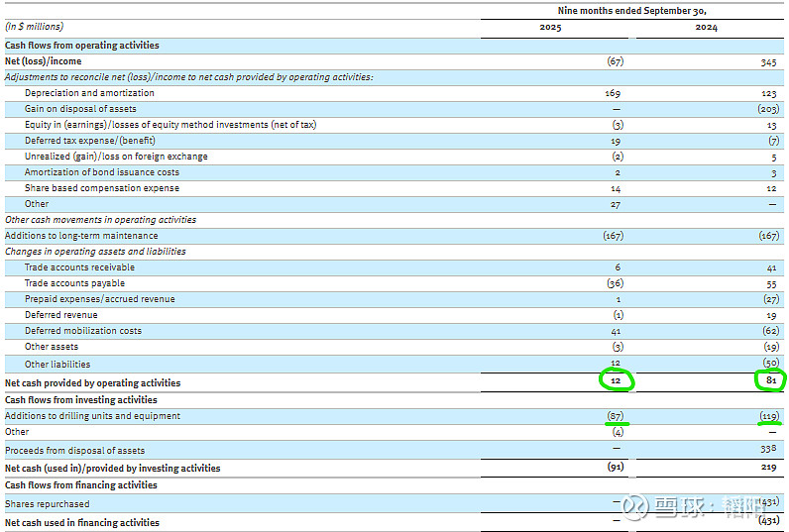Click 2025 operating cash value 12 circled
Viewport: 789px width, 532px height.
tap(616, 380)
